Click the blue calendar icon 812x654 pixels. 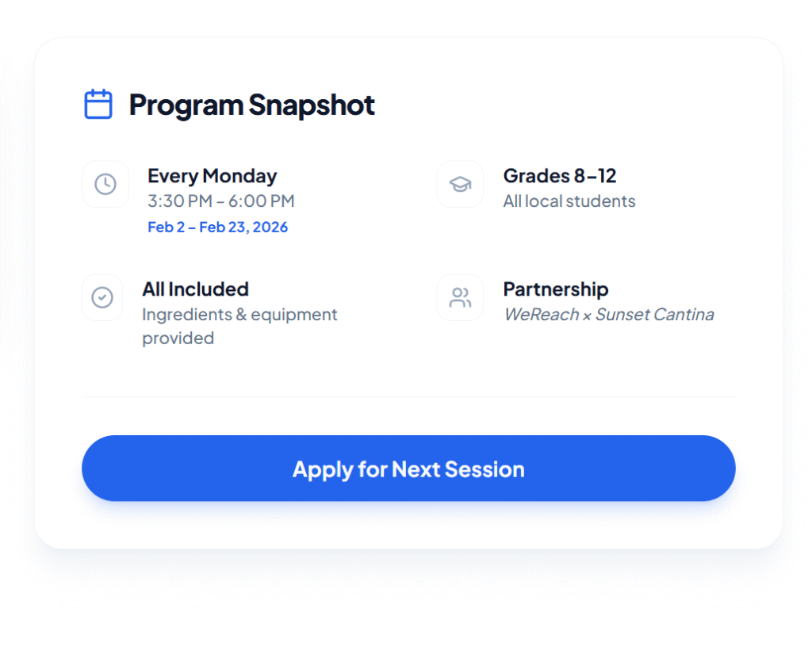click(x=98, y=105)
